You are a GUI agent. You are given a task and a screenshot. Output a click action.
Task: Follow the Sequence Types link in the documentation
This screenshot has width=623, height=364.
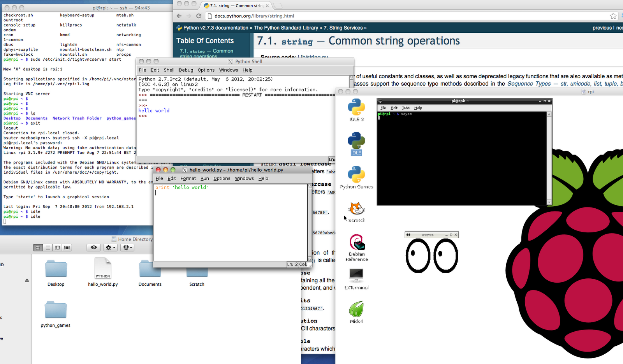pyautogui.click(x=528, y=84)
